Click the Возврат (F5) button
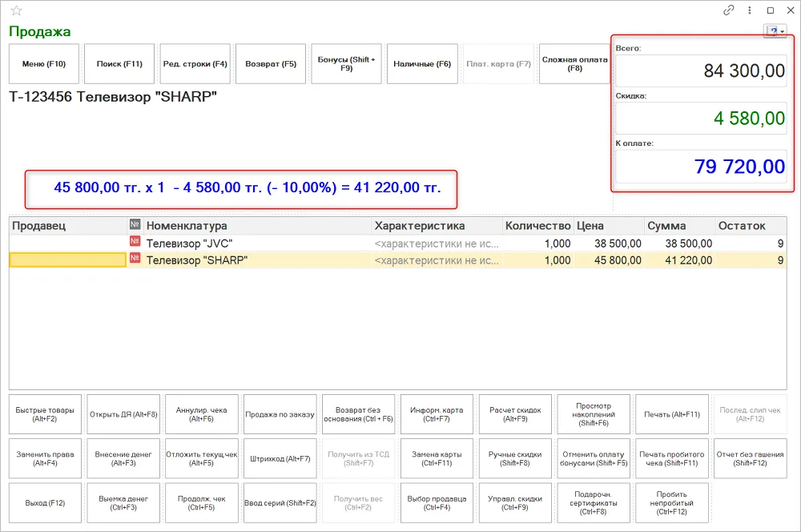The image size is (801, 532). pos(271,64)
